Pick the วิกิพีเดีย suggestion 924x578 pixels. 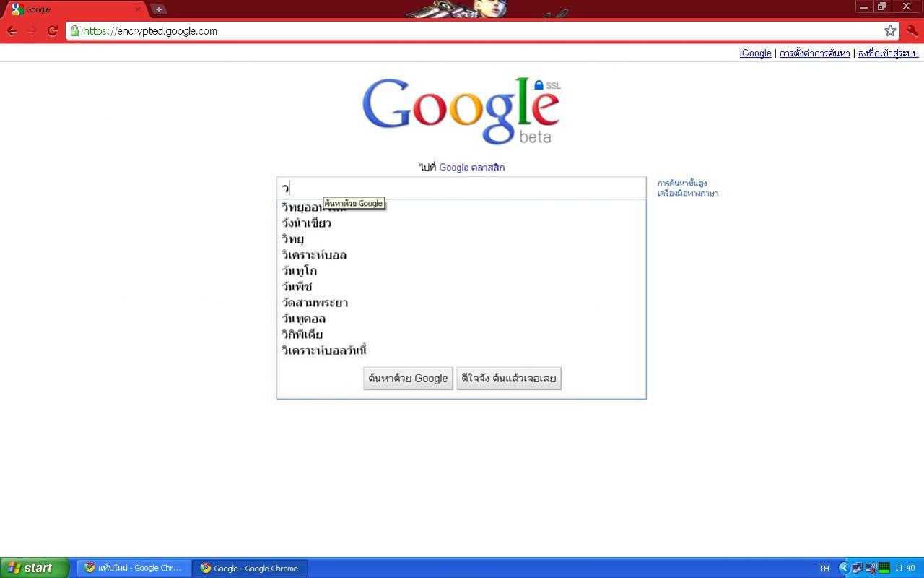point(461,335)
